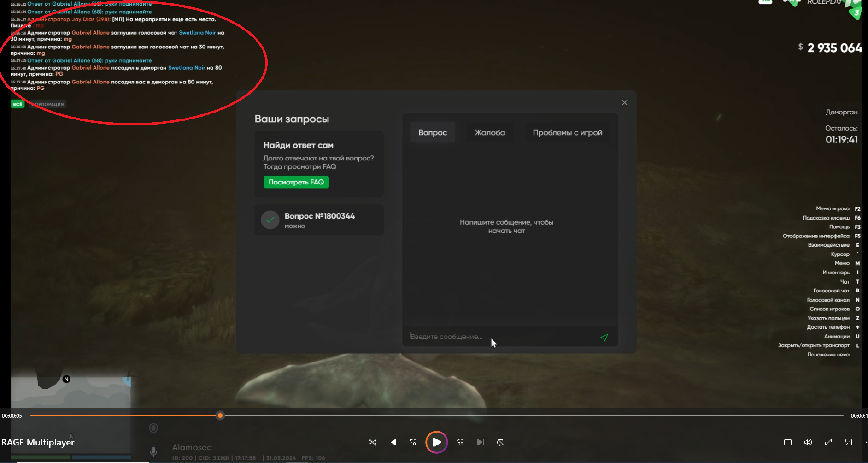868x463 pixels.
Task: Click the Посмотреть FAQ button
Action: [x=296, y=182]
